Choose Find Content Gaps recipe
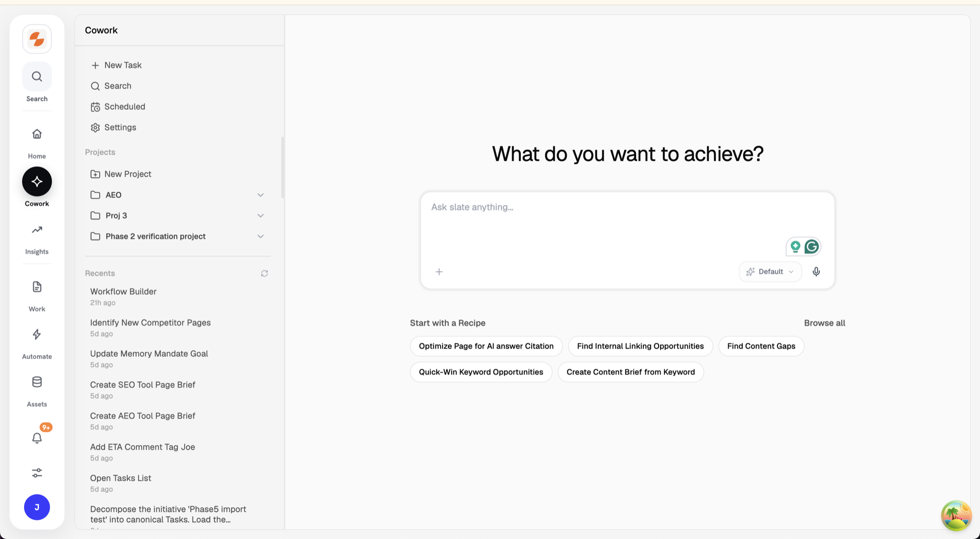Viewport: 980px width, 539px height. 761,346
